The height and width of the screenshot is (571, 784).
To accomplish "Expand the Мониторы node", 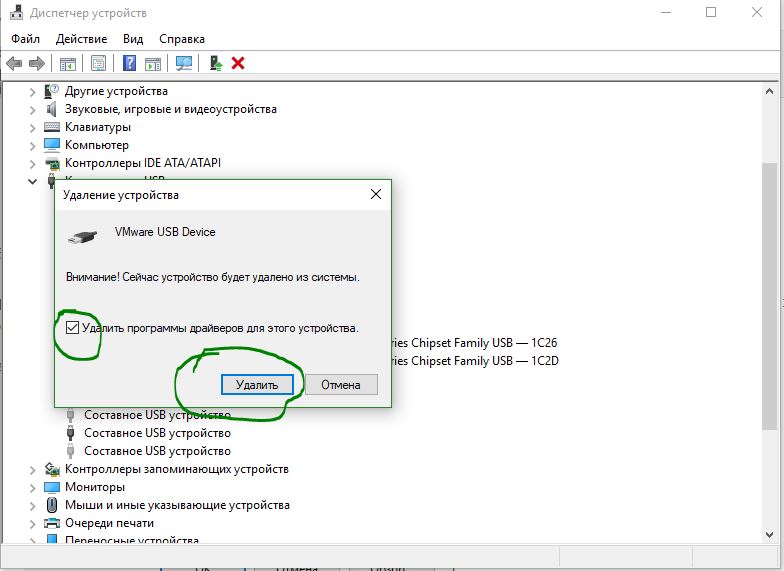I will coord(32,488).
